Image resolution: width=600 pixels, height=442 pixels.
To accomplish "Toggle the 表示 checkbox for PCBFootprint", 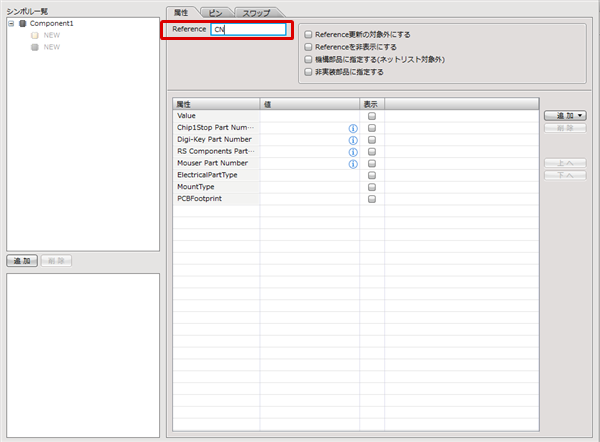I will [372, 199].
